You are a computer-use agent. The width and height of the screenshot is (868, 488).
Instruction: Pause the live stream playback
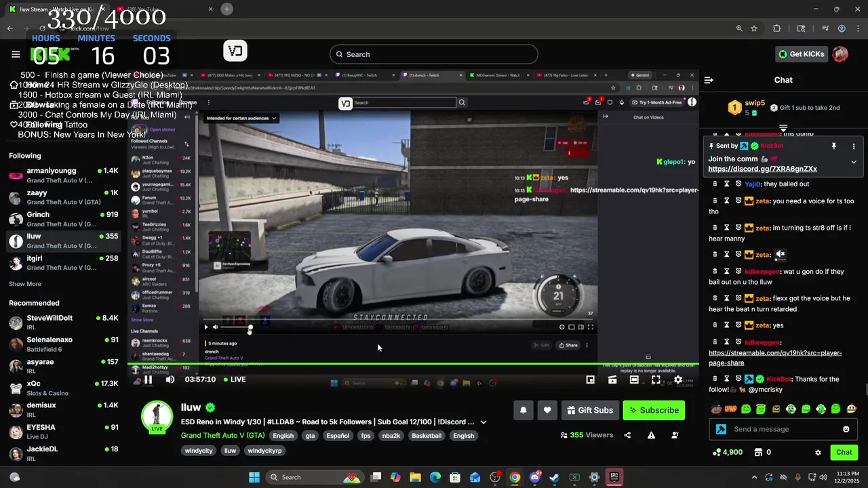(148, 380)
